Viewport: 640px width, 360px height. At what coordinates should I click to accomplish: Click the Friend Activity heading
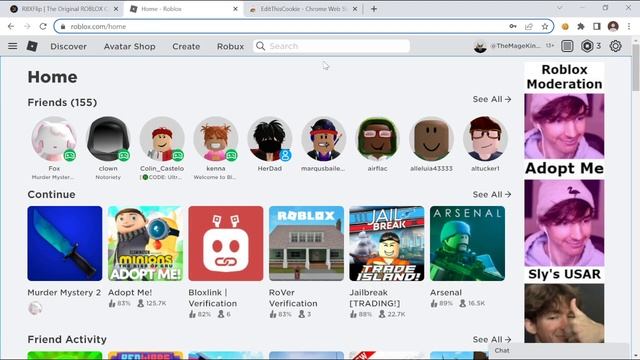click(x=67, y=340)
